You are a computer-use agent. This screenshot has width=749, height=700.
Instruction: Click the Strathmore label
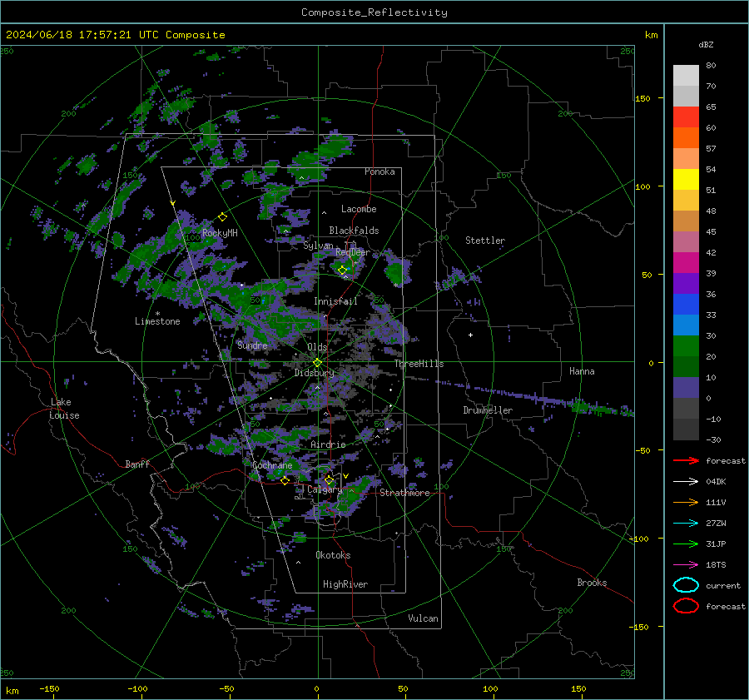coord(405,493)
